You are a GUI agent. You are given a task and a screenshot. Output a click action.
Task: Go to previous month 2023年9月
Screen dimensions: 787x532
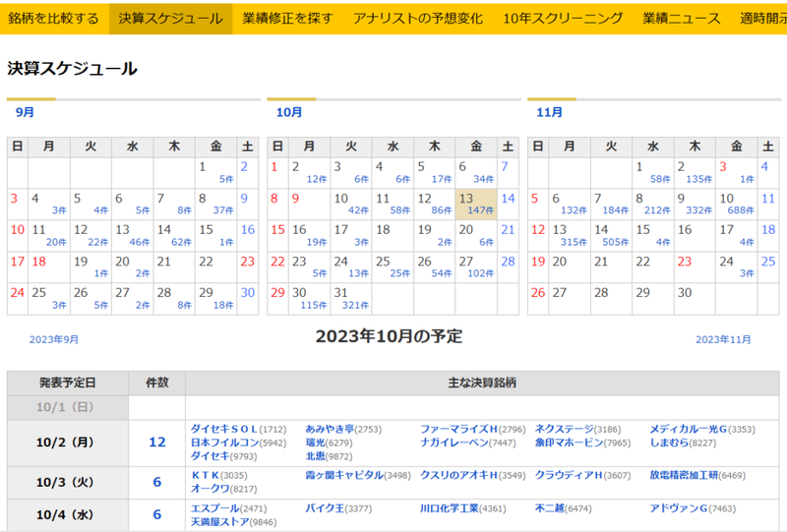coord(54,340)
